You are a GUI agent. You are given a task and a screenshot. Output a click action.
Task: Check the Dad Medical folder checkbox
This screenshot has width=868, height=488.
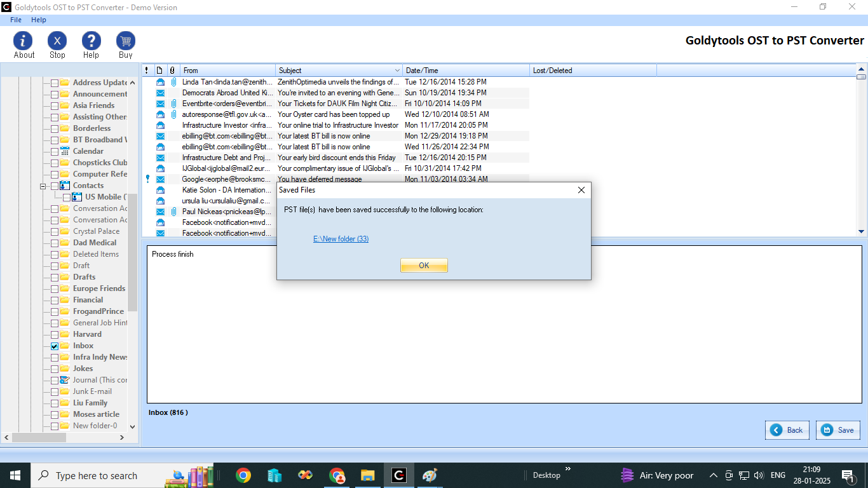55,243
